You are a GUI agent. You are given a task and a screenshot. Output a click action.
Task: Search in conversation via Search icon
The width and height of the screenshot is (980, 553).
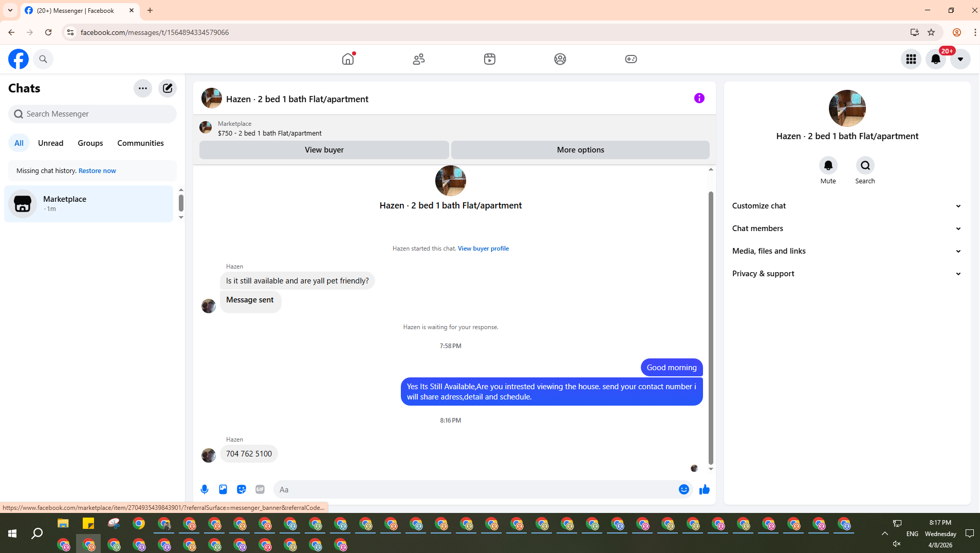pos(865,166)
